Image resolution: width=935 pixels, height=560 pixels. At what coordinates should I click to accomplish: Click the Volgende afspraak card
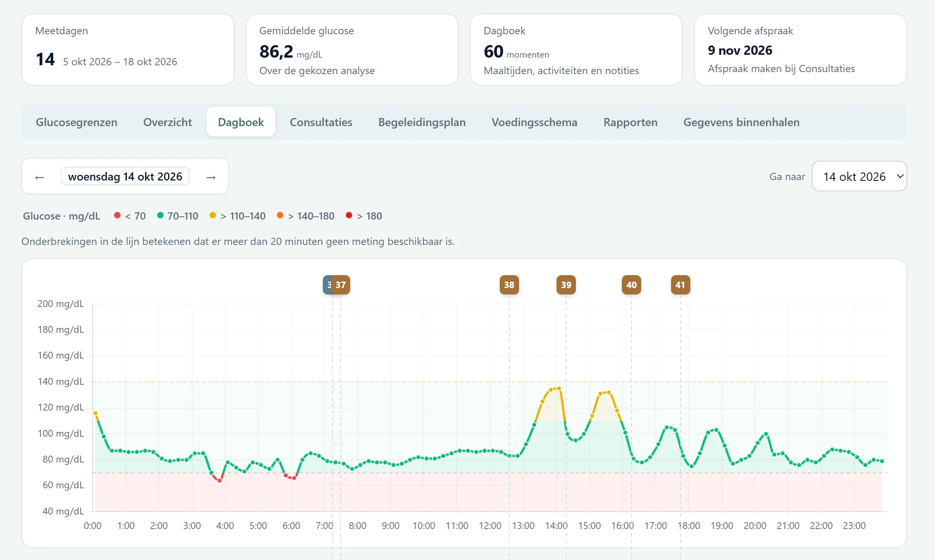click(x=800, y=50)
